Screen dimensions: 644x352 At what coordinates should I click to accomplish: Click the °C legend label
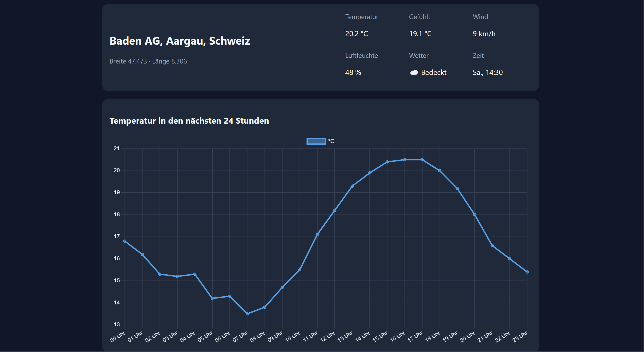331,141
